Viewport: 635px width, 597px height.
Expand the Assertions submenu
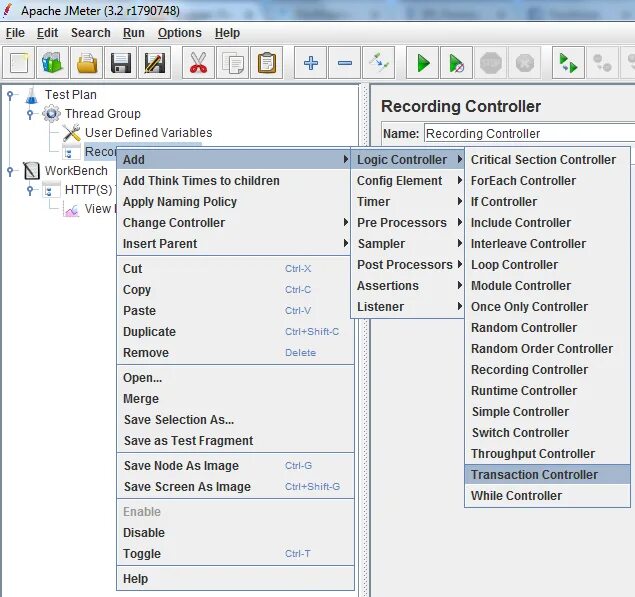point(407,286)
